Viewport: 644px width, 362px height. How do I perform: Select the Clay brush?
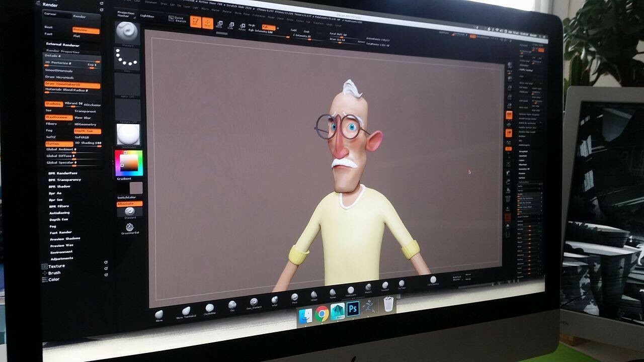(x=232, y=305)
